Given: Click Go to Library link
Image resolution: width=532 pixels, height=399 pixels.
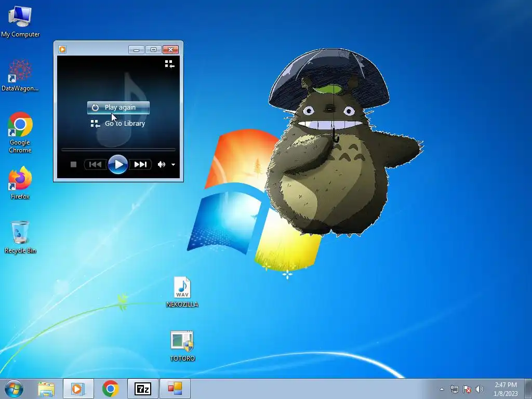Looking at the screenshot, I should click(118, 124).
